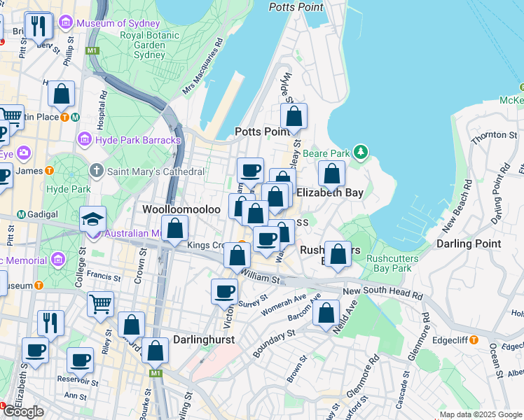The width and height of the screenshot is (524, 420).
Task: Open Saint Mary's Cathedral church pin
Action: click(x=96, y=171)
